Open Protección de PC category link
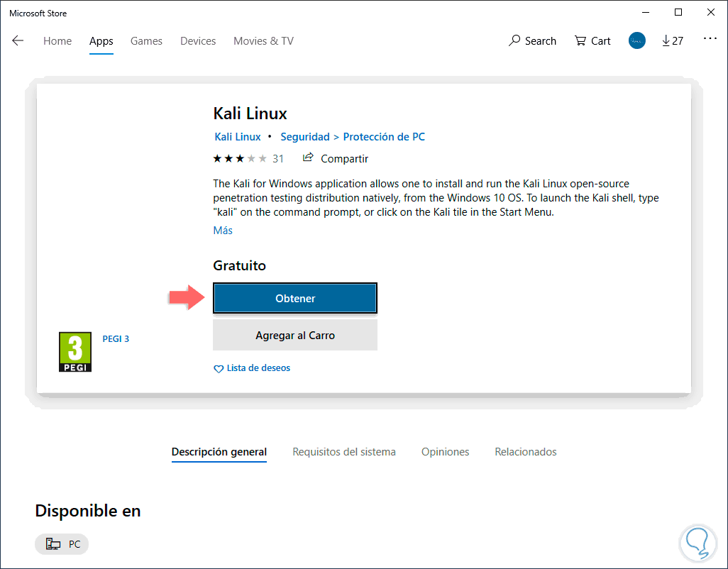 point(384,137)
